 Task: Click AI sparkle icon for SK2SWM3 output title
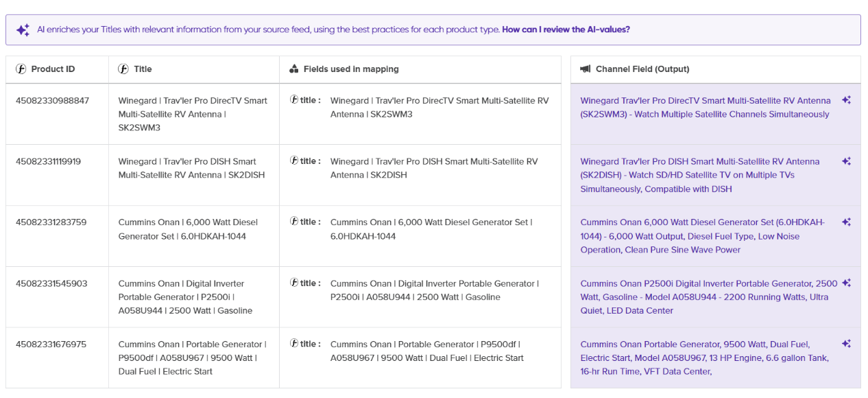tap(847, 100)
